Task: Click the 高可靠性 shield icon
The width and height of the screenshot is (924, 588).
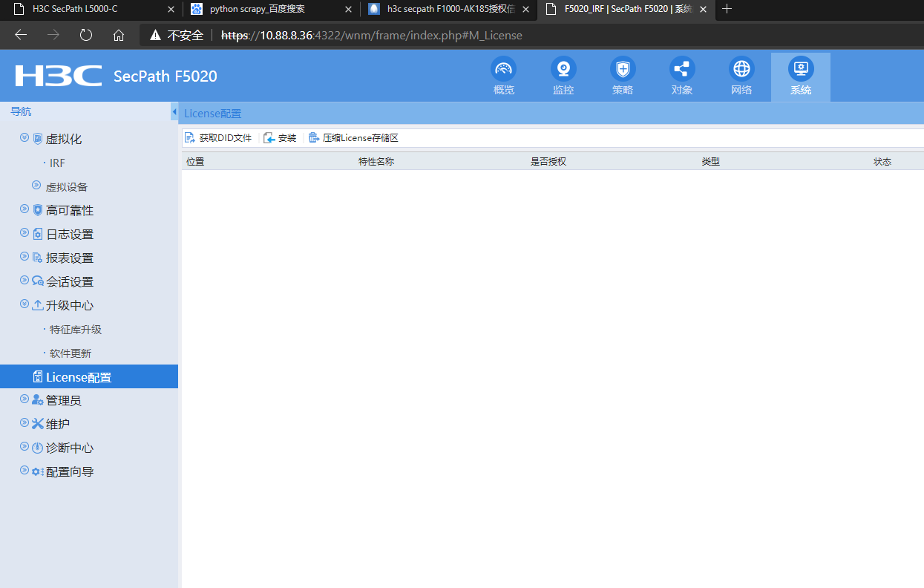Action: click(x=38, y=210)
